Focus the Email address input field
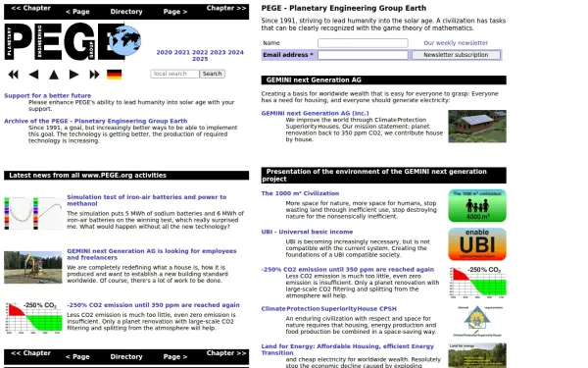The width and height of the screenshot is (588, 368). point(363,55)
